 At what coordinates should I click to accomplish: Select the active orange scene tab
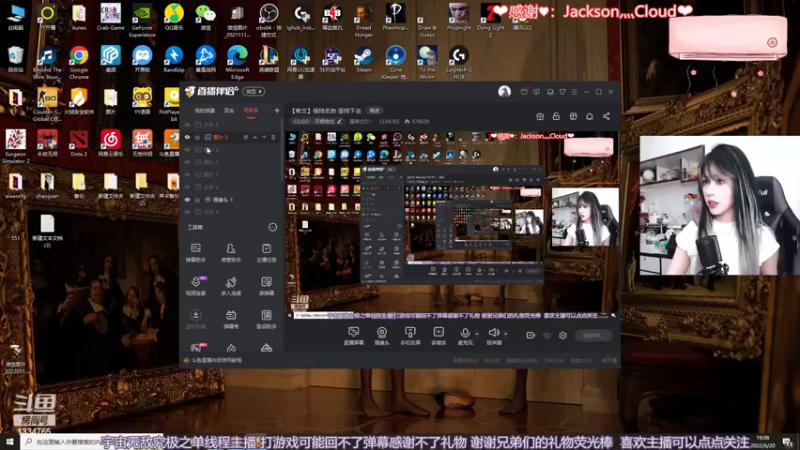(x=251, y=111)
